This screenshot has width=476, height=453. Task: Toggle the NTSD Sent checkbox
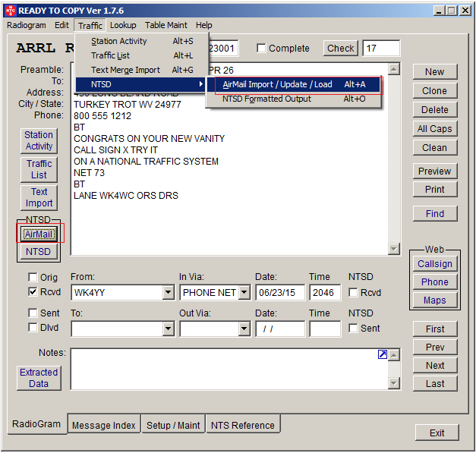(x=353, y=329)
